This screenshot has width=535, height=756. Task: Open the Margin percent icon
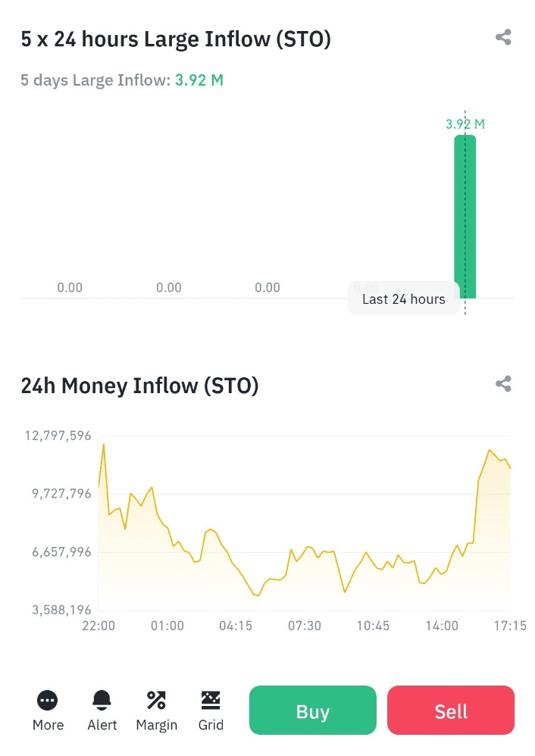[156, 700]
